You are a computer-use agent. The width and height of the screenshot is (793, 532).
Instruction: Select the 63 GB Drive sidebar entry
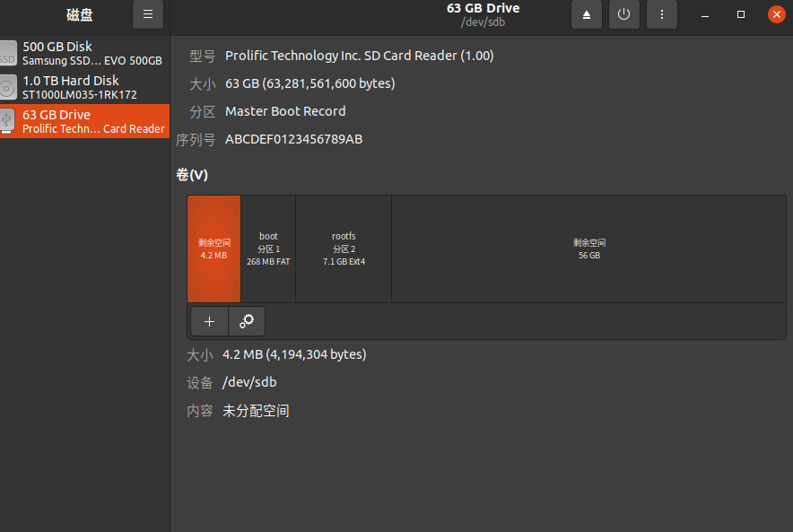[x=85, y=120]
